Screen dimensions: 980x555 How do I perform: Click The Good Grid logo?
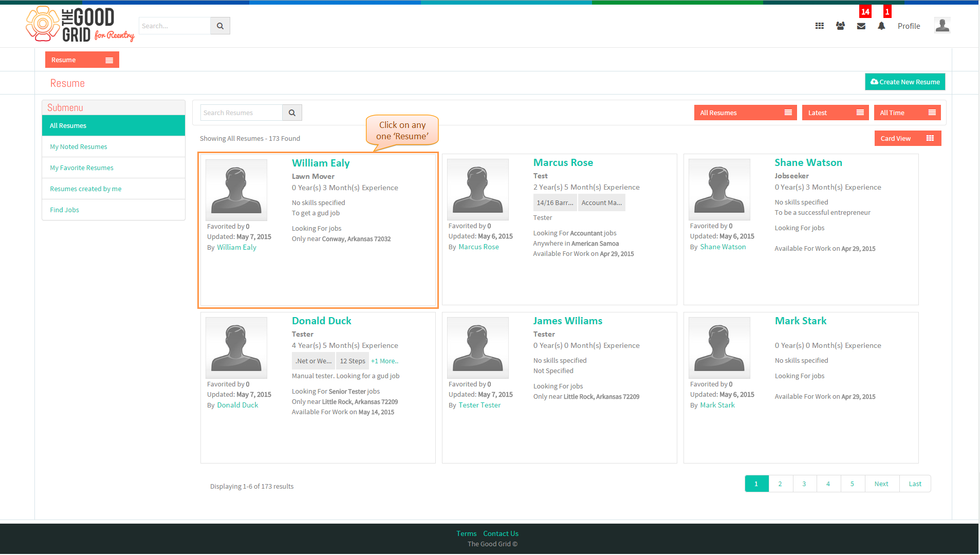click(x=80, y=24)
